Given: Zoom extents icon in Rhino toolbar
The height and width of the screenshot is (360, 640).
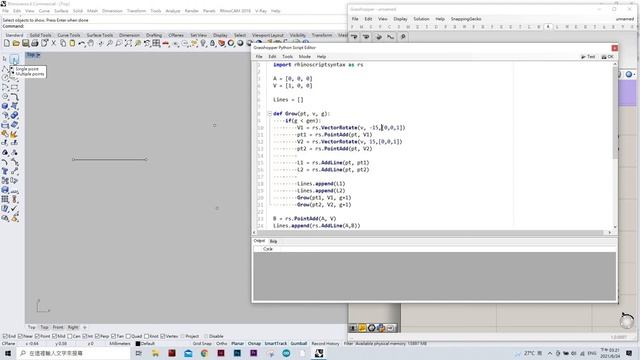Looking at the screenshot, I should point(128,43).
